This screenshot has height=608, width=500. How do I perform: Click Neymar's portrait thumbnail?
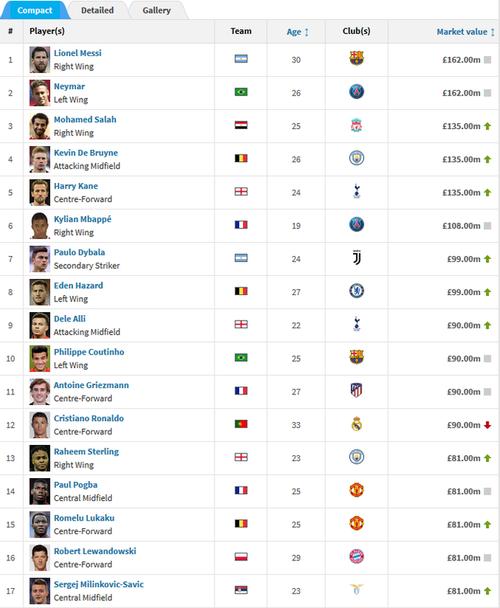(40, 93)
